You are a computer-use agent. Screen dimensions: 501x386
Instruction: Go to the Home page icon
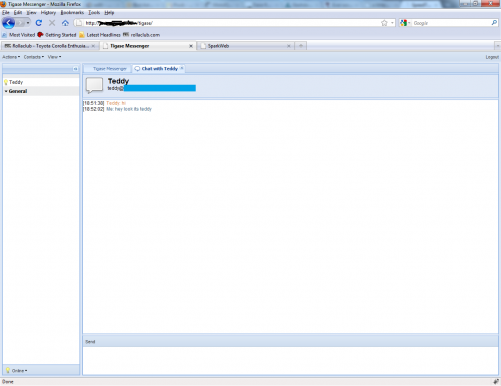65,23
